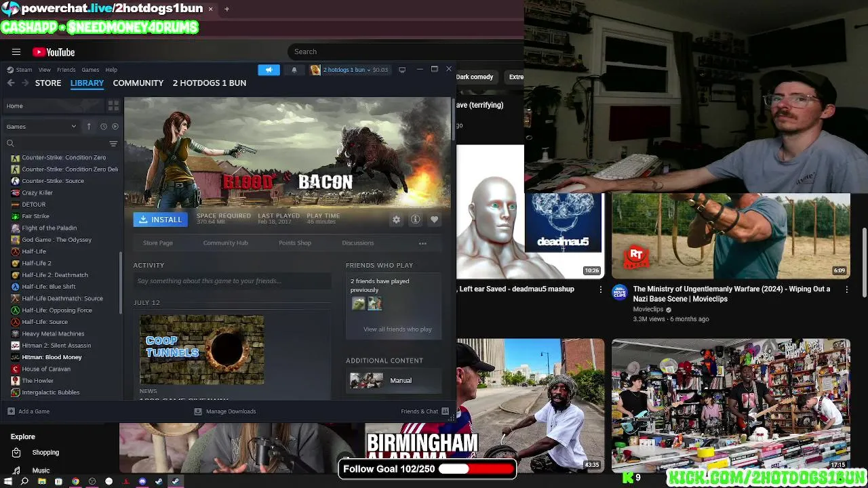Filter library by ready-to-play games
868x488 pixels.
[115, 126]
